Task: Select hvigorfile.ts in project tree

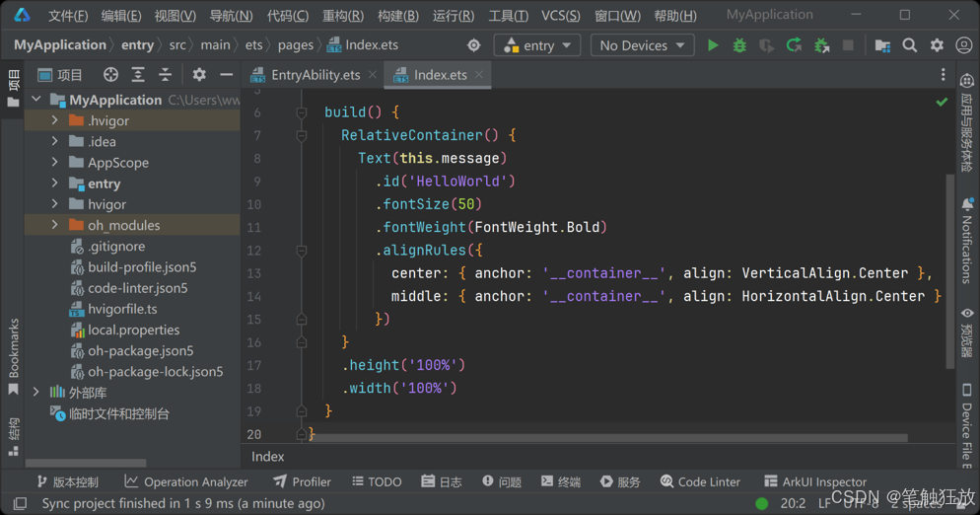Action: 122,309
